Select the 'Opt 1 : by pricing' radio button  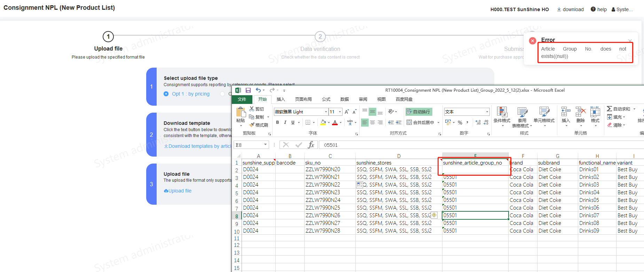tap(166, 94)
